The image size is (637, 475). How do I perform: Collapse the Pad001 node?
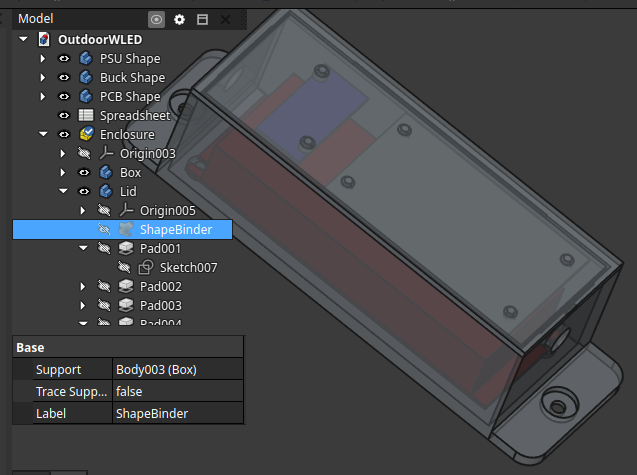(x=83, y=248)
